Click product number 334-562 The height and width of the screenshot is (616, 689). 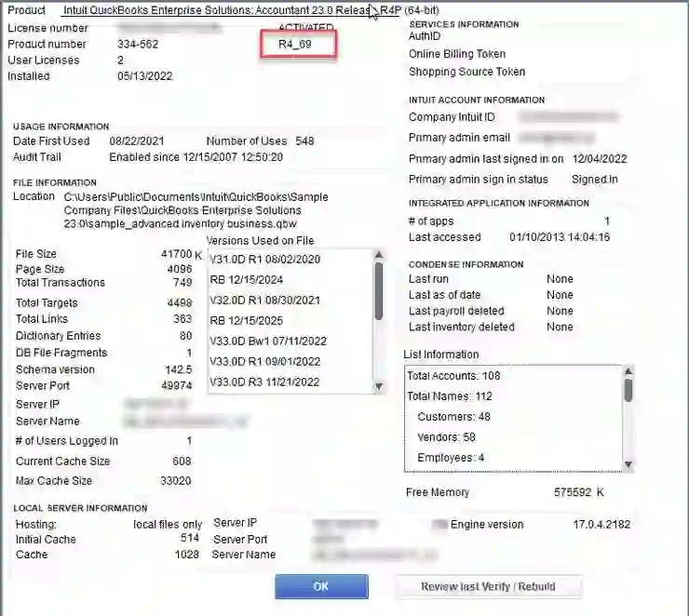coord(138,45)
